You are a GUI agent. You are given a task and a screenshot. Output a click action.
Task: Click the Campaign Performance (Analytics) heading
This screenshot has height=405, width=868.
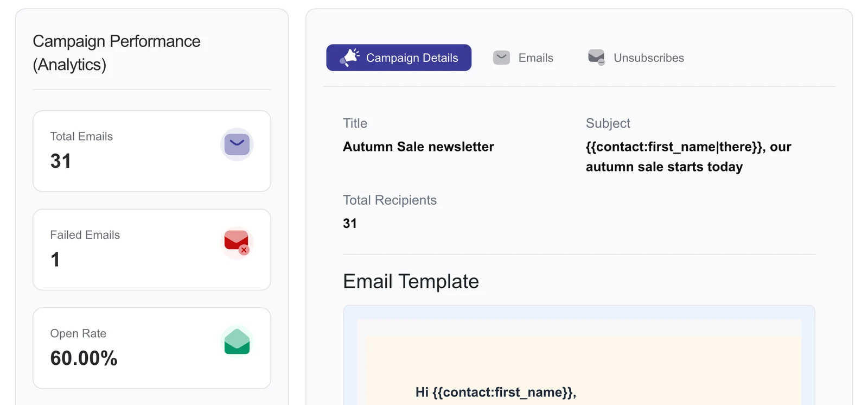coord(117,53)
